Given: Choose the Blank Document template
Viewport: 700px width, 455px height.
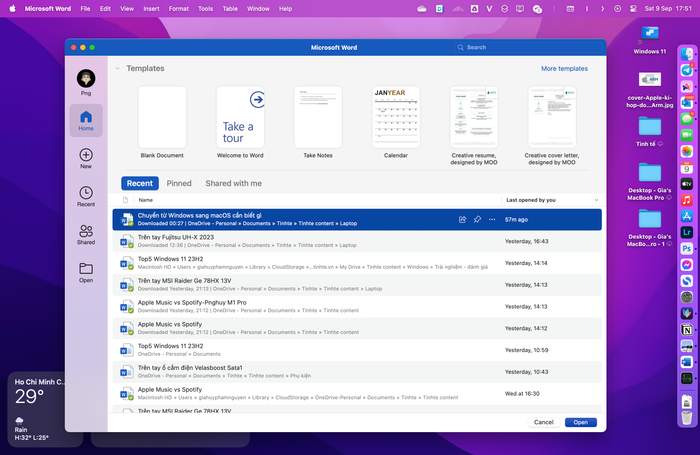Looking at the screenshot, I should coord(162,117).
